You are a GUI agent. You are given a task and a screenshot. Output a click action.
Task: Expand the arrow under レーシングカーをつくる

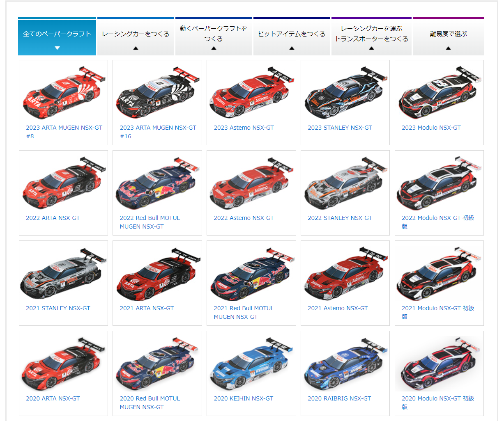(136, 48)
